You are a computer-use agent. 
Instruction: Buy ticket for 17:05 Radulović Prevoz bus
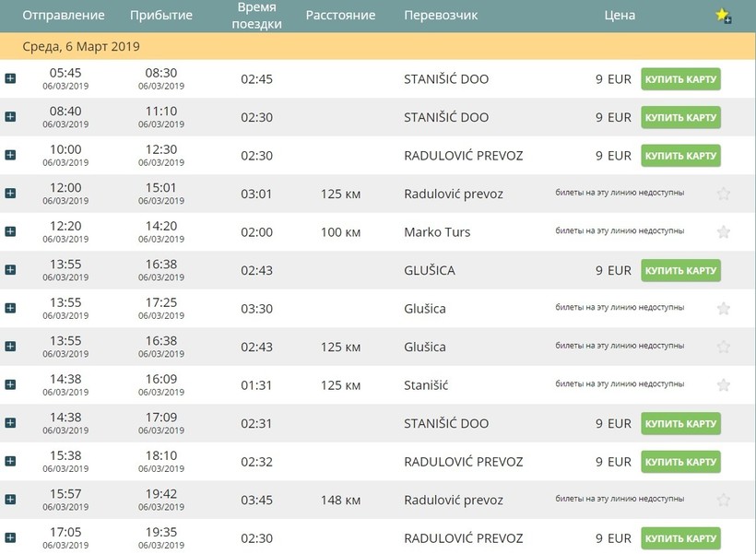pyautogui.click(x=680, y=538)
